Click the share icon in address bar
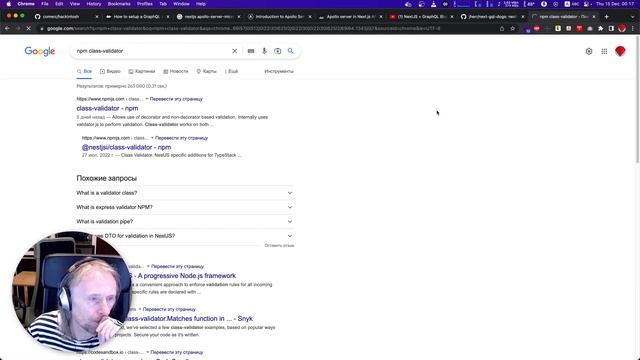This screenshot has width=640, height=360. pyautogui.click(x=502, y=29)
